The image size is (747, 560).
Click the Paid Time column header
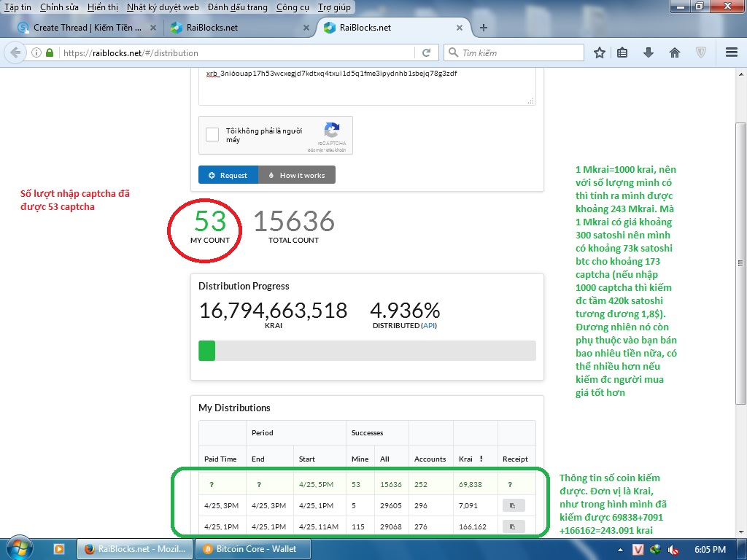[x=220, y=459]
